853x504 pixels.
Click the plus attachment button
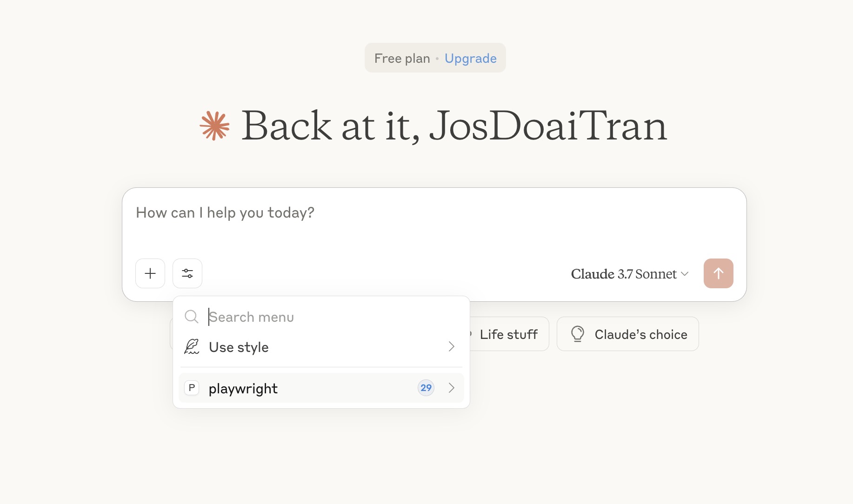(x=150, y=273)
